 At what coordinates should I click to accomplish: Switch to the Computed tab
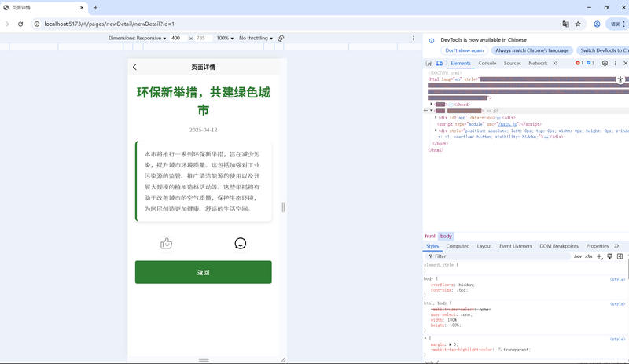point(458,246)
